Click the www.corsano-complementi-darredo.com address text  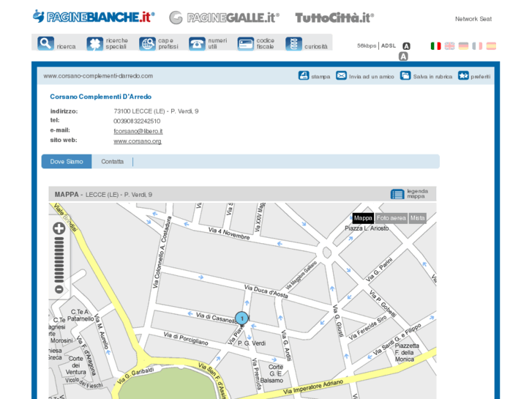point(98,75)
